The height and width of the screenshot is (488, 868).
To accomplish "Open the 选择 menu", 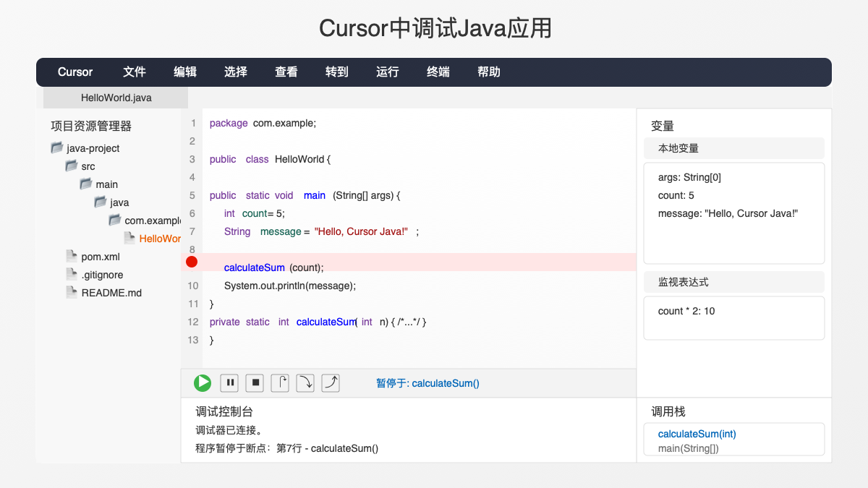I will [x=236, y=72].
